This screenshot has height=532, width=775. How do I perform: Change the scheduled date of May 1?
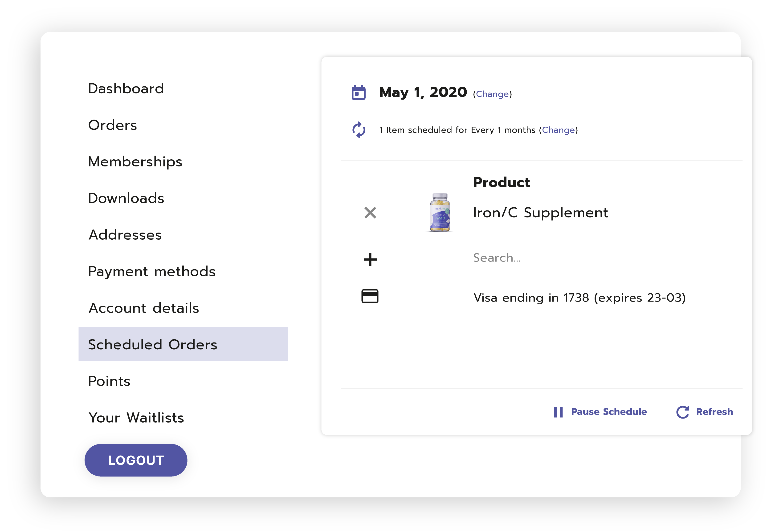[x=492, y=94]
